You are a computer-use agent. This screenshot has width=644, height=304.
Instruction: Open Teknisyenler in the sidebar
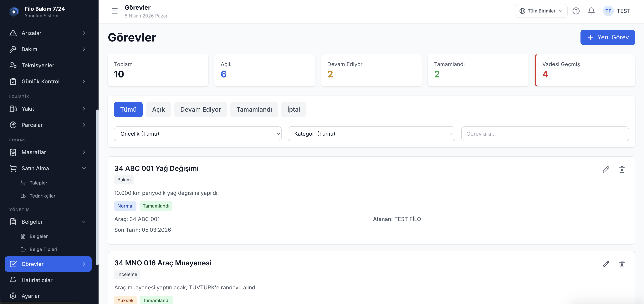click(38, 65)
